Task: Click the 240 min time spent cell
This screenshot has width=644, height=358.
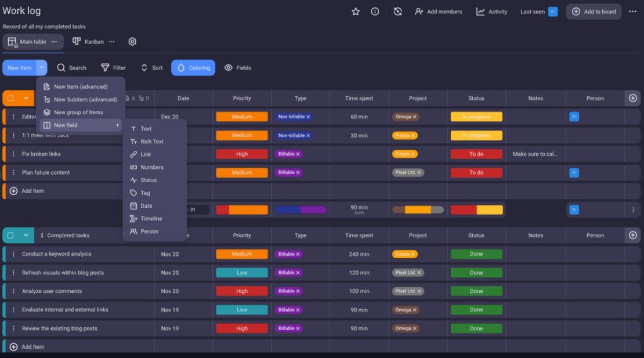Action: [359, 254]
